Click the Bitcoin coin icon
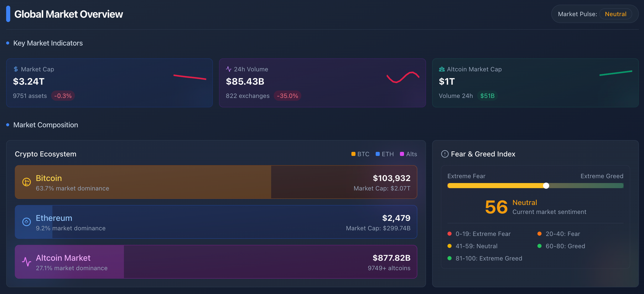This screenshot has width=644, height=294. [26, 182]
